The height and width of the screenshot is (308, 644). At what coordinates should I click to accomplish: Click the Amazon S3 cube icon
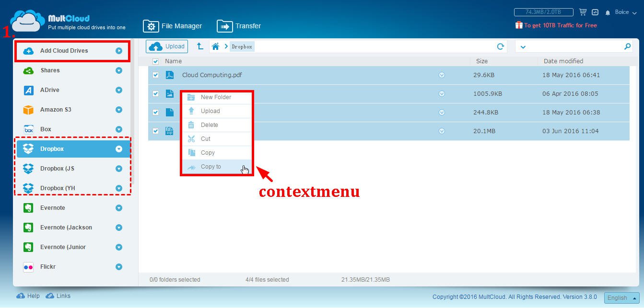coord(28,110)
